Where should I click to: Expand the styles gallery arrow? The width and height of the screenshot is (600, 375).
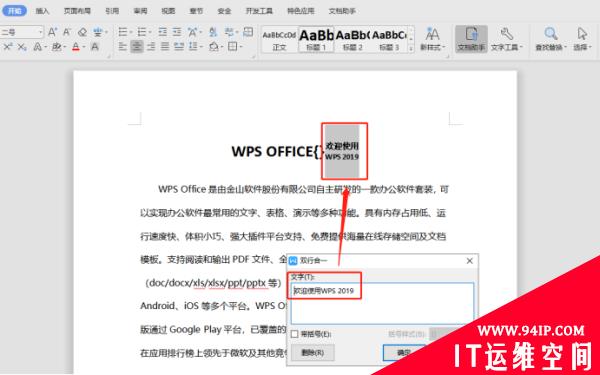[411, 49]
